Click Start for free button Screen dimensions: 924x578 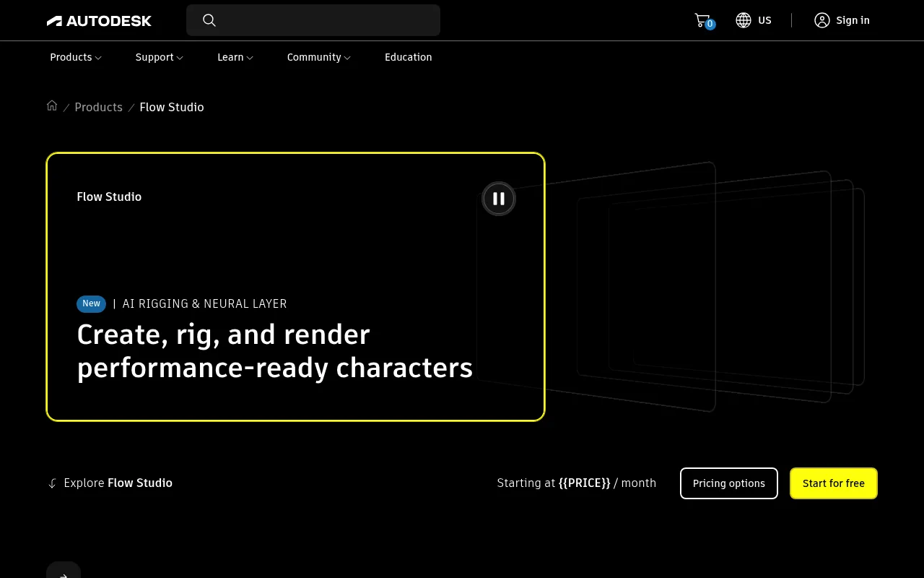pos(834,483)
